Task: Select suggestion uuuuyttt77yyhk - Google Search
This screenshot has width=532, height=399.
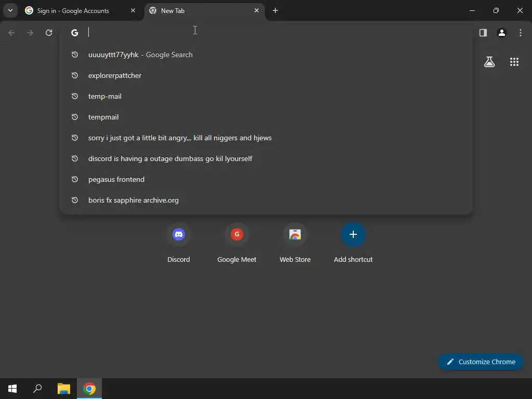Action: point(266,55)
